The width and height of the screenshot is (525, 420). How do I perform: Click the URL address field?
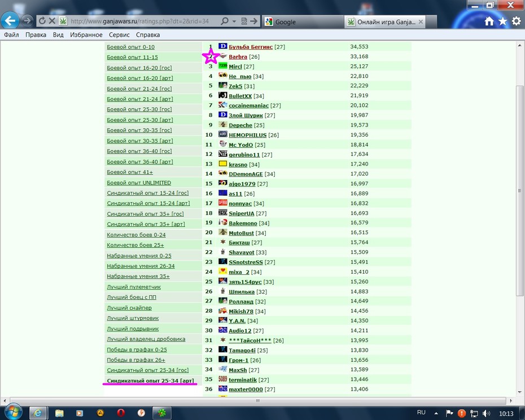click(139, 21)
